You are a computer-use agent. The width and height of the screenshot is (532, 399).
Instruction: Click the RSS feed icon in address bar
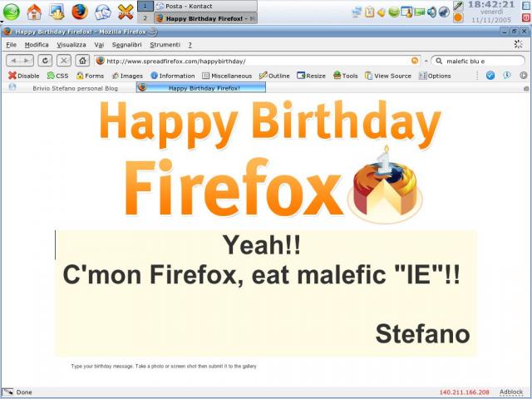click(x=415, y=61)
